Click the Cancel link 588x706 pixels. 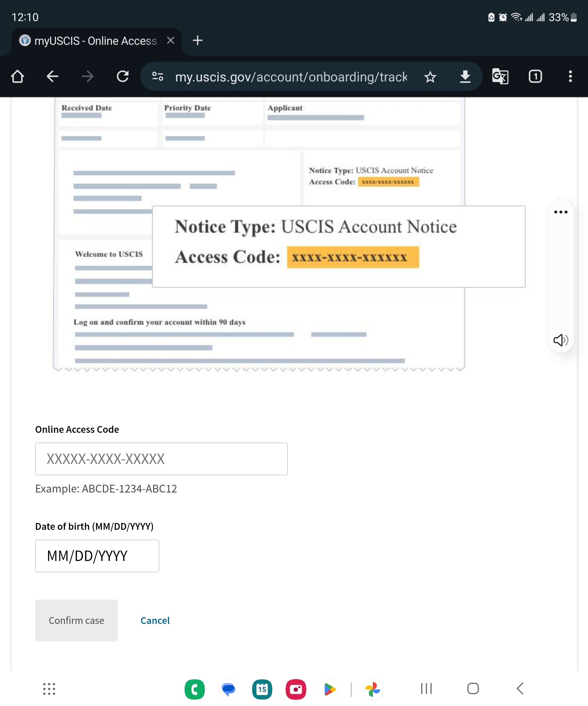click(x=155, y=620)
